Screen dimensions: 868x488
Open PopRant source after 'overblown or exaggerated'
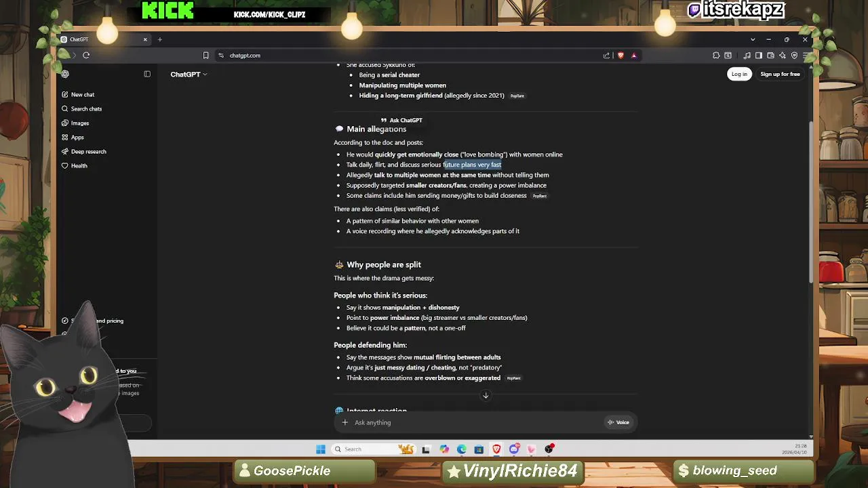tap(514, 378)
